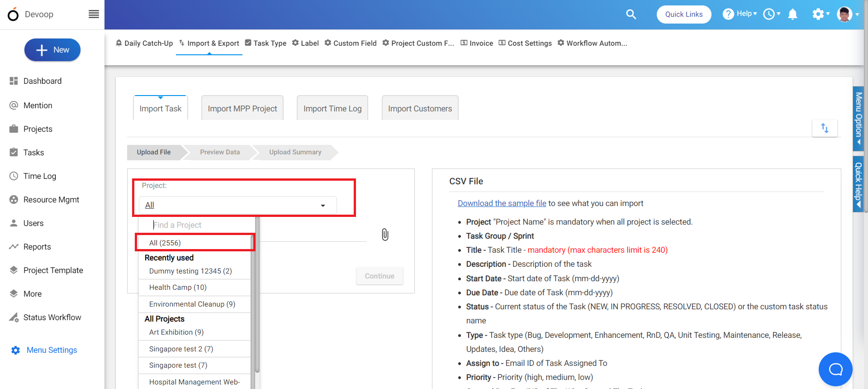Open the Project Custom F... tab
The width and height of the screenshot is (868, 389).
point(418,43)
